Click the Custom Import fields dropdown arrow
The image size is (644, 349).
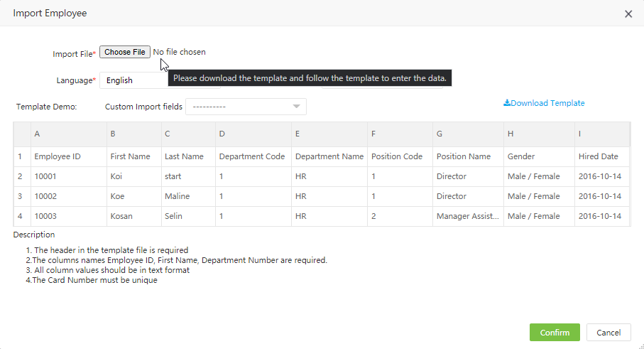(x=296, y=107)
